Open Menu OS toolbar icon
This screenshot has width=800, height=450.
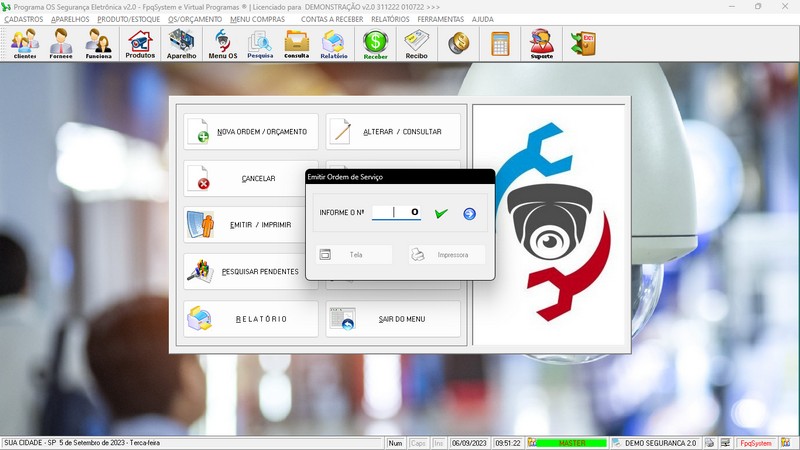(x=223, y=44)
